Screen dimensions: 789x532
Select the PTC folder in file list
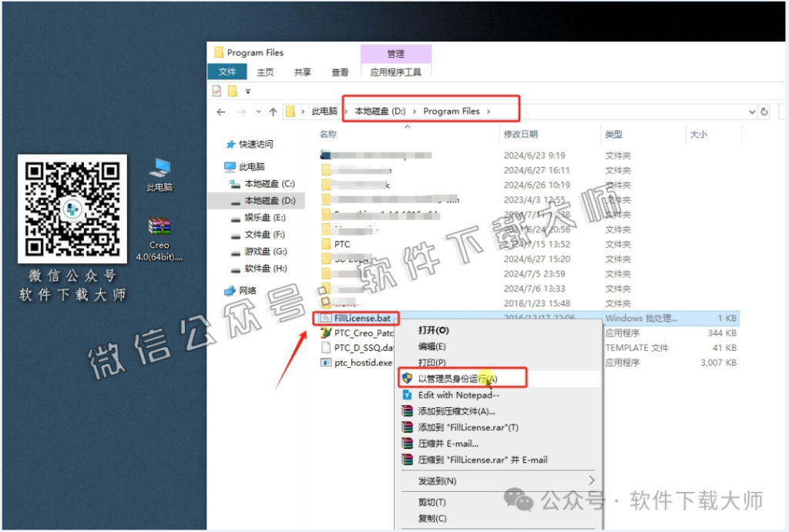pos(342,244)
